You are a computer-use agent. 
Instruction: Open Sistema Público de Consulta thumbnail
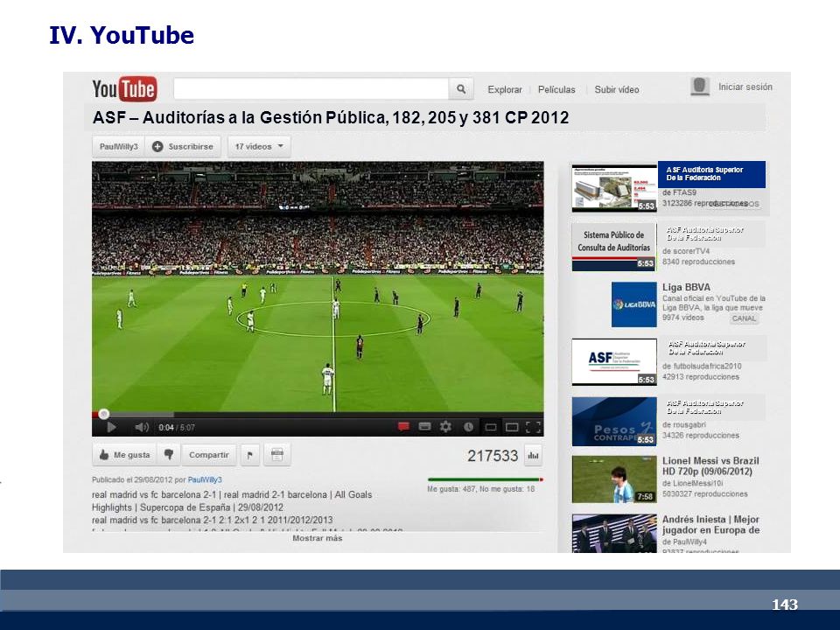[614, 247]
